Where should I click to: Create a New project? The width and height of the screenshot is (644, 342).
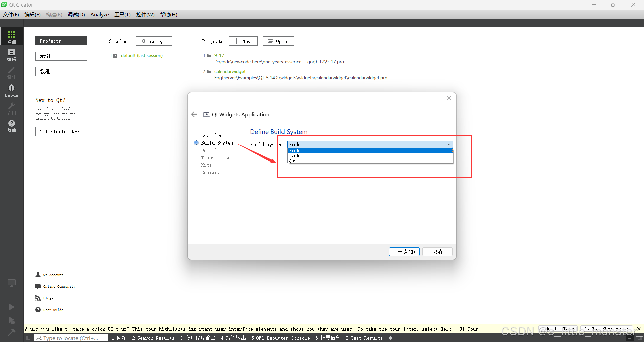[243, 41]
